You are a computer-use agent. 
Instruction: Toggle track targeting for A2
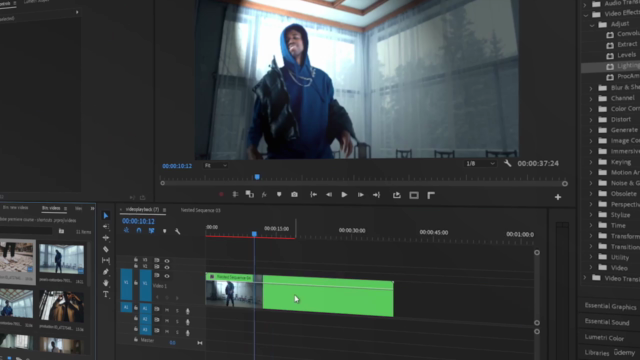pos(145,319)
